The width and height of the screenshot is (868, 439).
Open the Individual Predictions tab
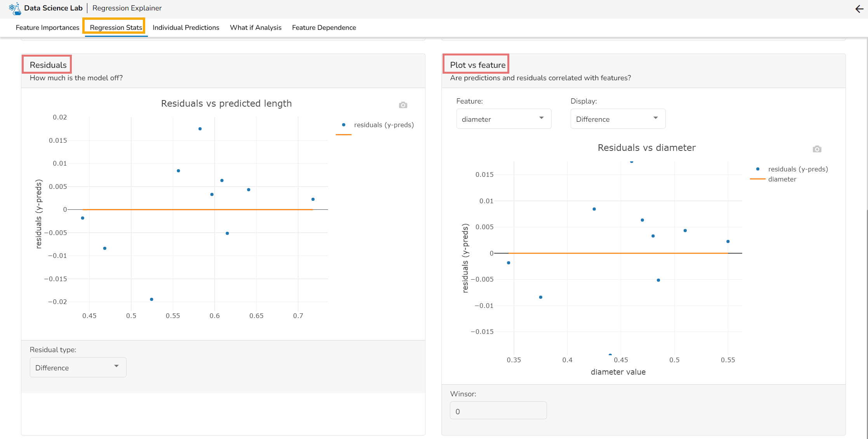coord(186,27)
